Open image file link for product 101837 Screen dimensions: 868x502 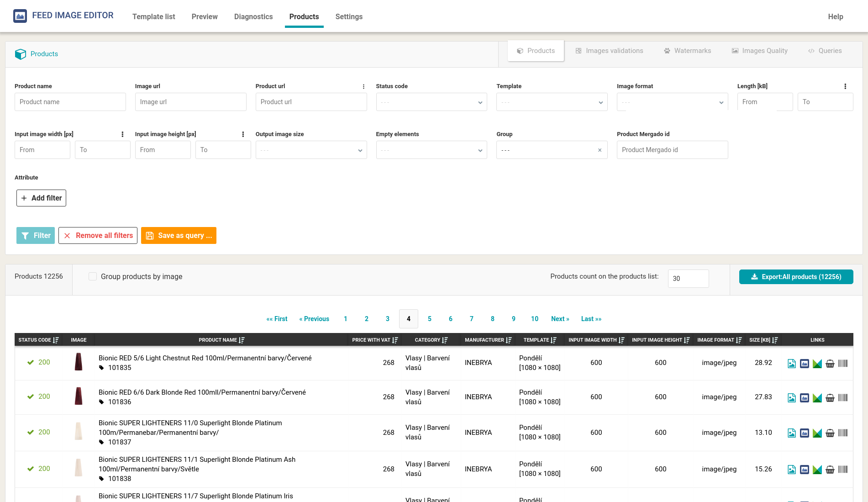click(792, 433)
